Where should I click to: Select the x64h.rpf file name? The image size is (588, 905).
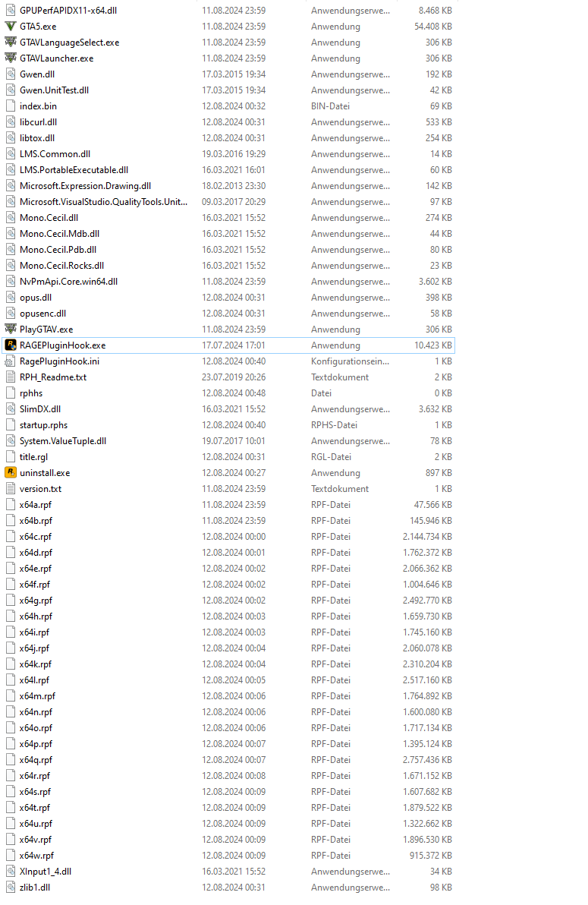(36, 616)
